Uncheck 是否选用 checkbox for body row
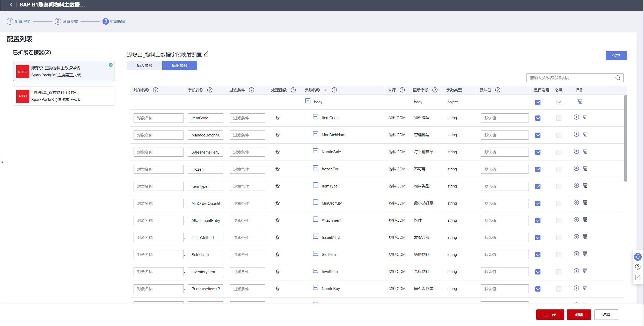The image size is (644, 326). tap(538, 102)
